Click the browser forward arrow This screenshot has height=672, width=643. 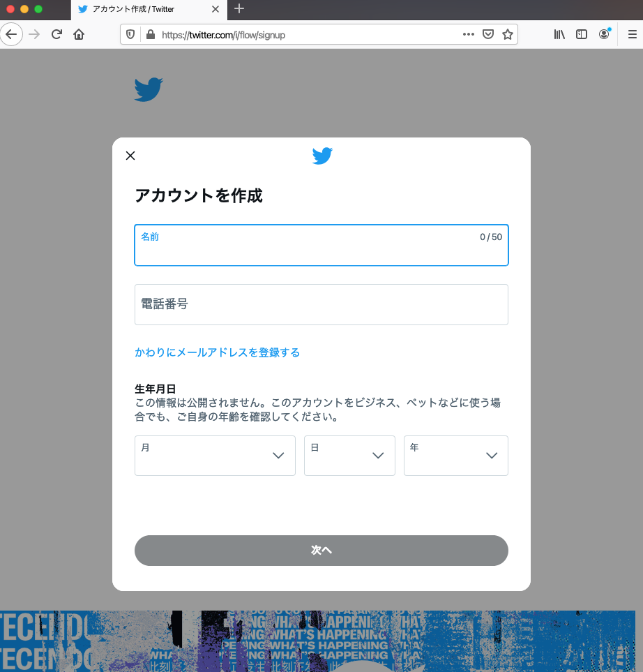pos(34,34)
